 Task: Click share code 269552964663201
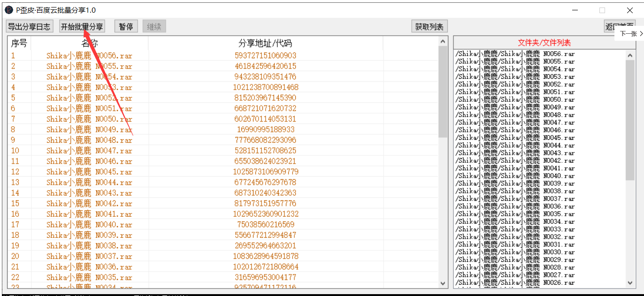coord(265,246)
